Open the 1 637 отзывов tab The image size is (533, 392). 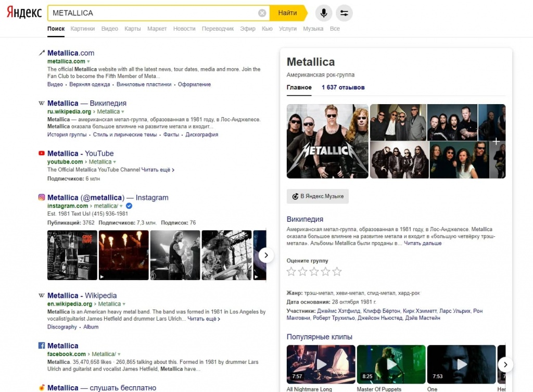pyautogui.click(x=343, y=87)
